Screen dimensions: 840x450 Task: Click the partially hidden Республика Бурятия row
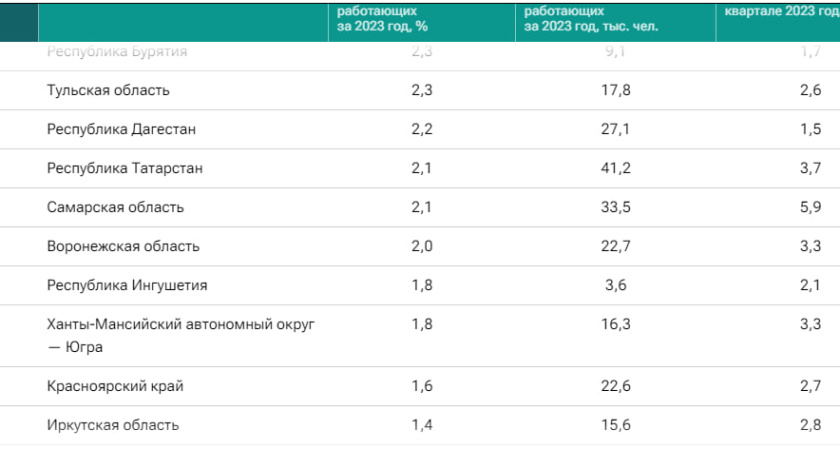pyautogui.click(x=117, y=52)
